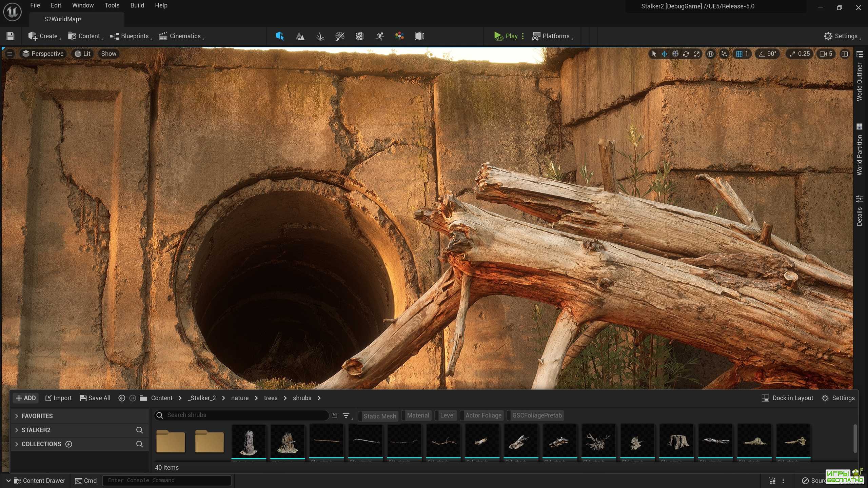This screenshot has height=488, width=868.
Task: Open the Tools menu
Action: [x=112, y=5]
